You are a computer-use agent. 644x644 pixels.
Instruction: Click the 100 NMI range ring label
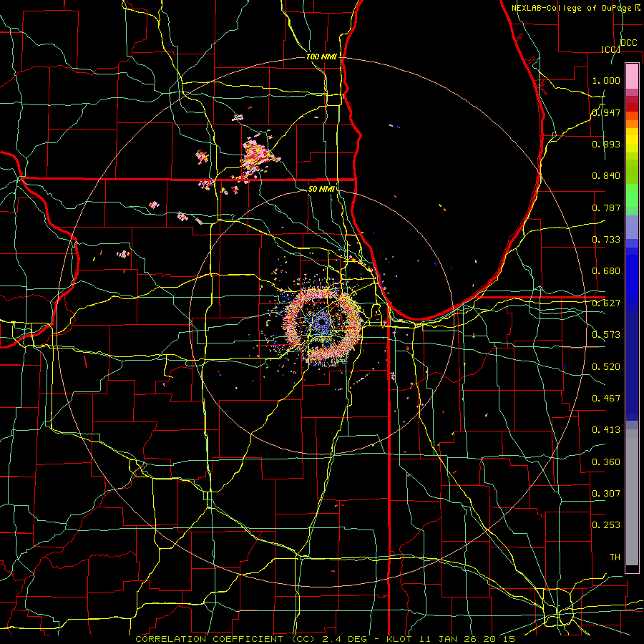tap(321, 57)
